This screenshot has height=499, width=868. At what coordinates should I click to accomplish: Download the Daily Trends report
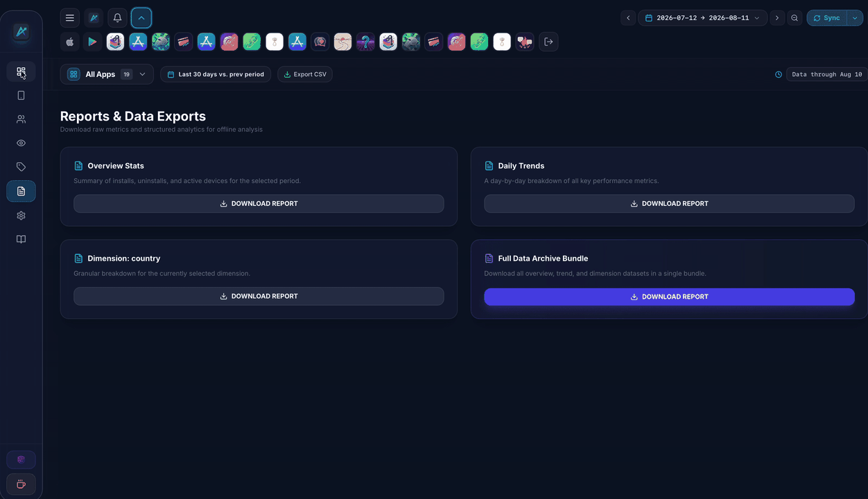[669, 204]
